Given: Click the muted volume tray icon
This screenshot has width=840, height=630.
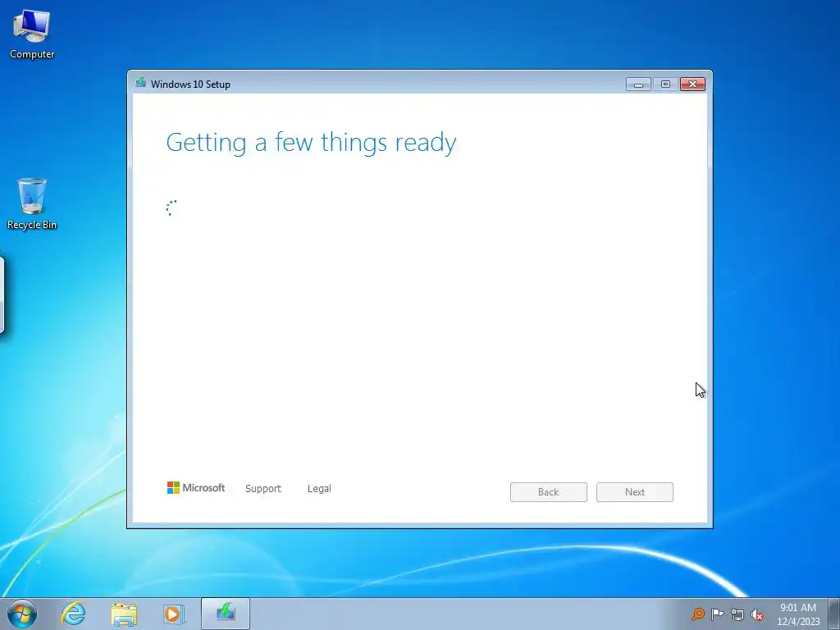Looking at the screenshot, I should [x=757, y=614].
